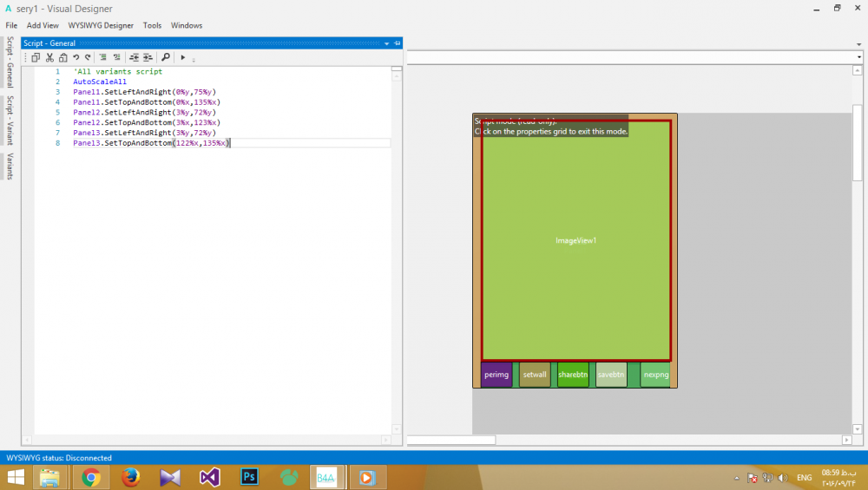
Task: Redo the last script edit
Action: [88, 57]
